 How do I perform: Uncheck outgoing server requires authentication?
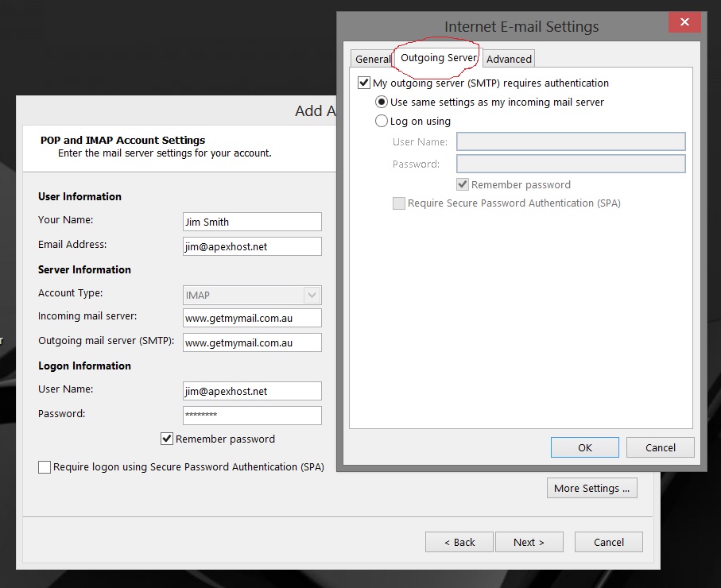[x=364, y=83]
